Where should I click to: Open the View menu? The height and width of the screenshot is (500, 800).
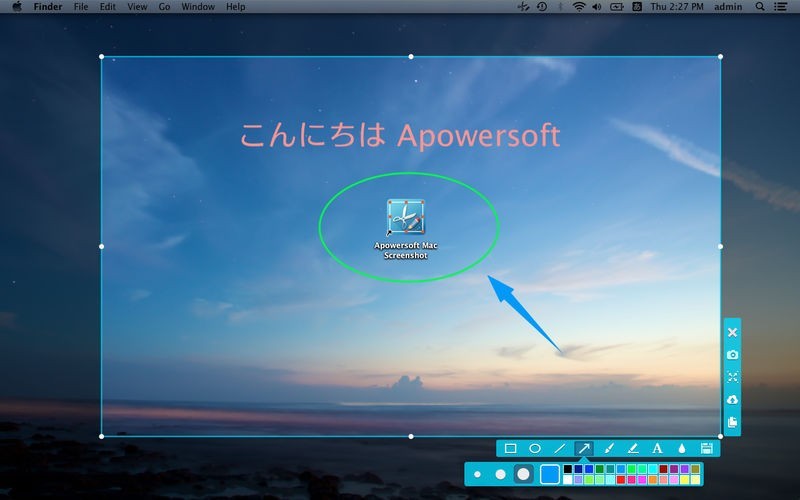coord(137,7)
